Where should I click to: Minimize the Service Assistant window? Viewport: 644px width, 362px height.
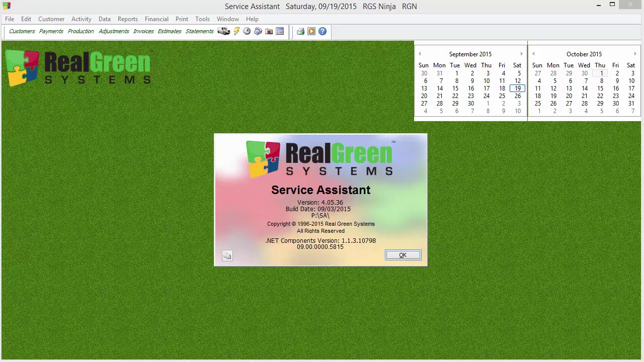[x=598, y=6]
